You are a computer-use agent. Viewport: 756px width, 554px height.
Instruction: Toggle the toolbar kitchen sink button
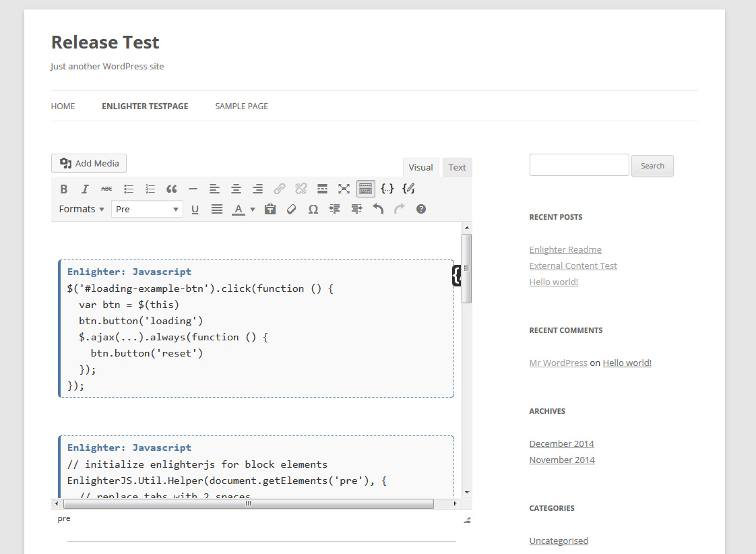pyautogui.click(x=365, y=189)
